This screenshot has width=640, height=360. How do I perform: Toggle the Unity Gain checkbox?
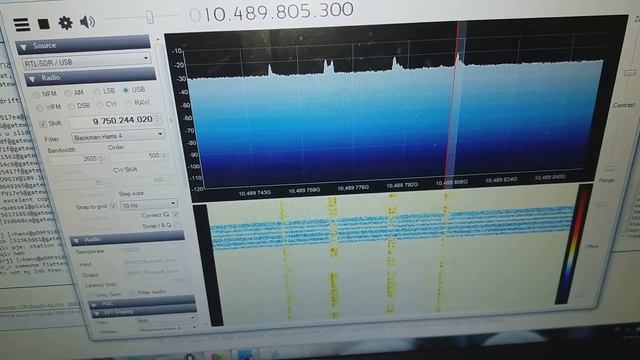point(91,294)
